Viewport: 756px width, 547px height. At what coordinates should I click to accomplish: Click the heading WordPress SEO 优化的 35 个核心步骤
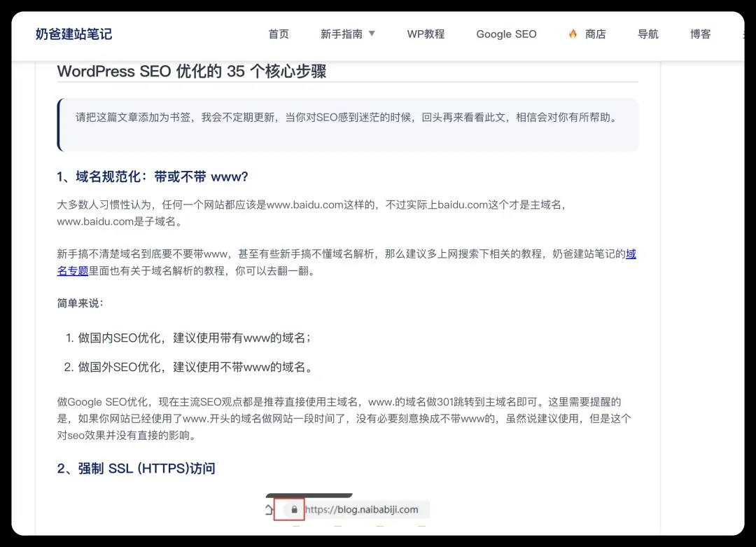pyautogui.click(x=191, y=71)
